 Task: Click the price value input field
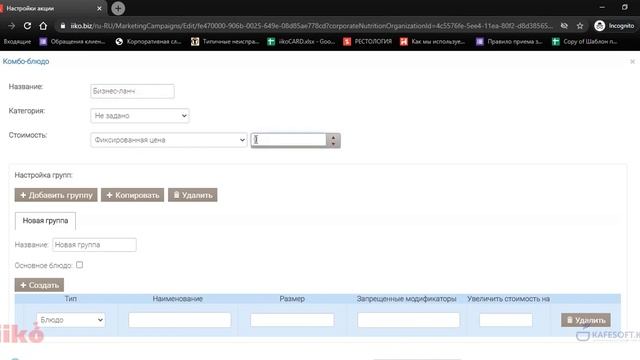(289, 140)
